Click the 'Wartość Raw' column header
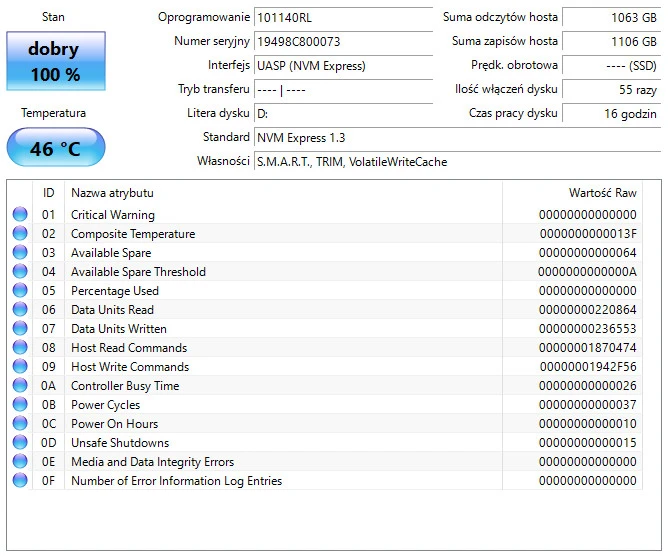This screenshot has height=557, width=668. pos(602,192)
